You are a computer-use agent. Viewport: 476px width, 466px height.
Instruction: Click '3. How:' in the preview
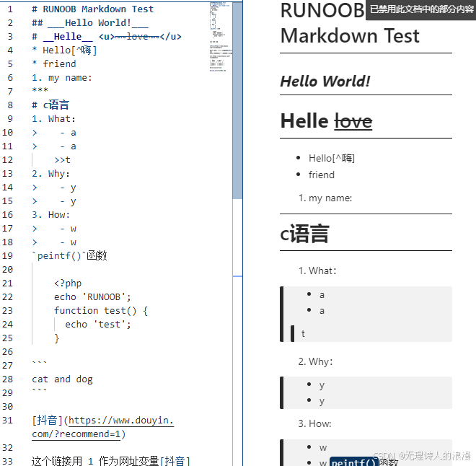coord(314,423)
